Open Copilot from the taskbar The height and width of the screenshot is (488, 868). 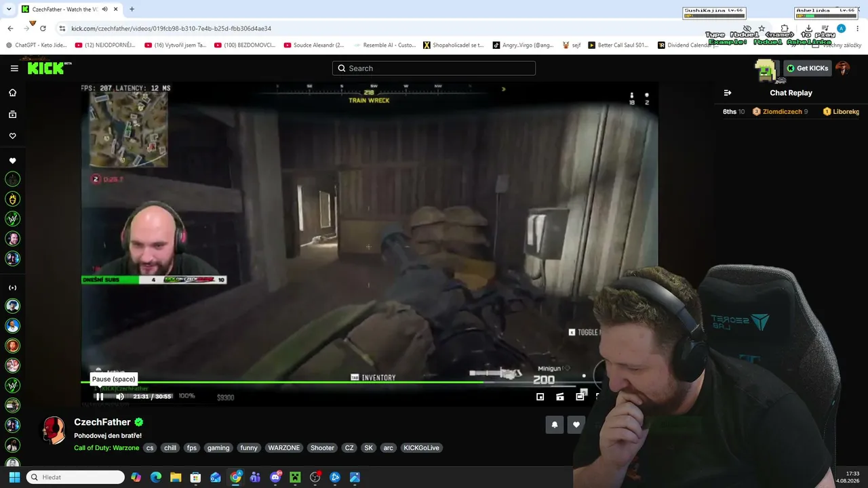pyautogui.click(x=136, y=477)
